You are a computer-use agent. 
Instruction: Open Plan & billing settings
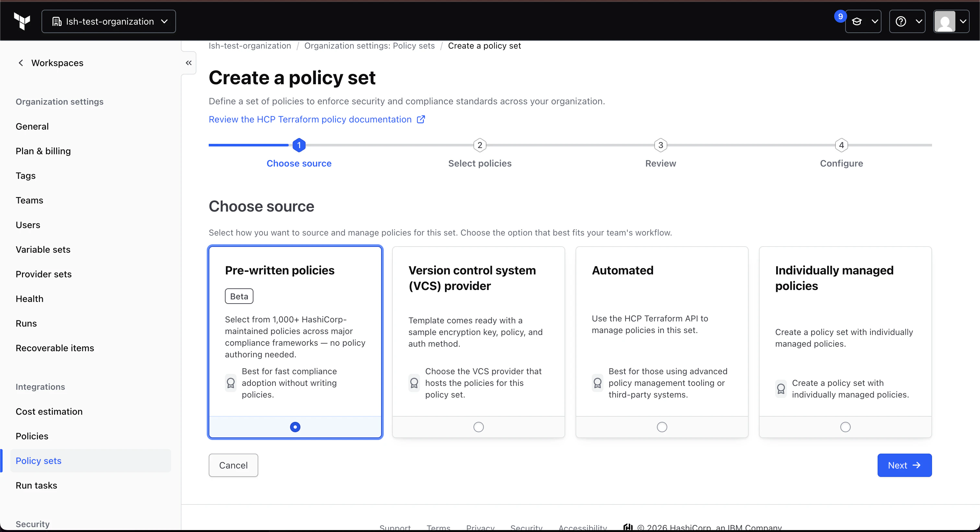click(x=43, y=151)
